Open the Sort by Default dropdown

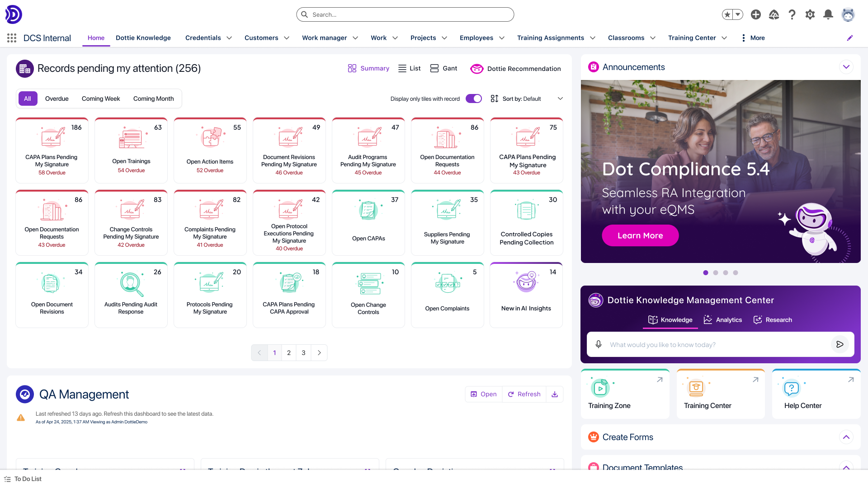[527, 99]
